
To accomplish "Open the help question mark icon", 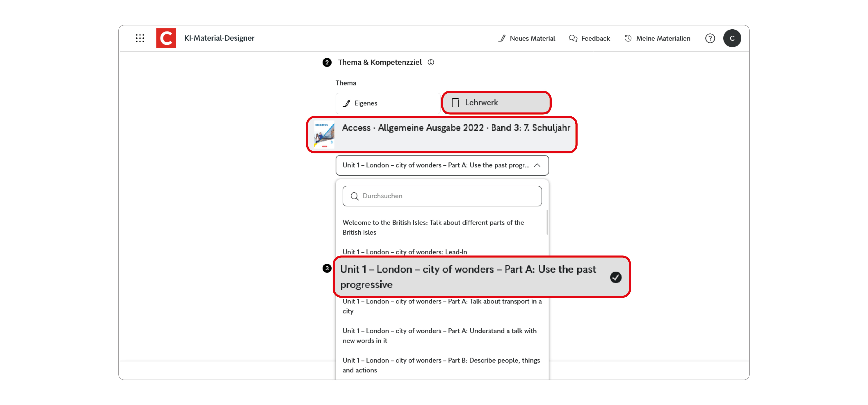I will click(710, 38).
